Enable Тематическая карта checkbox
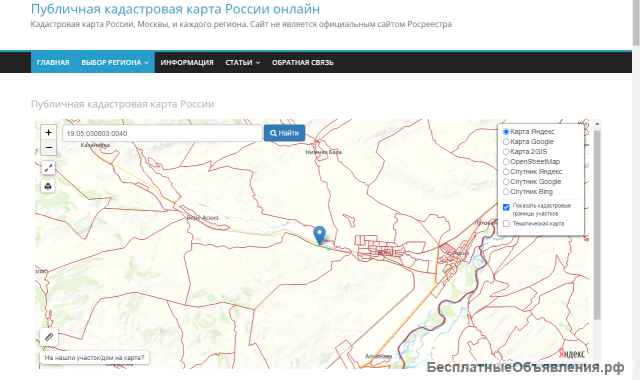 507,224
